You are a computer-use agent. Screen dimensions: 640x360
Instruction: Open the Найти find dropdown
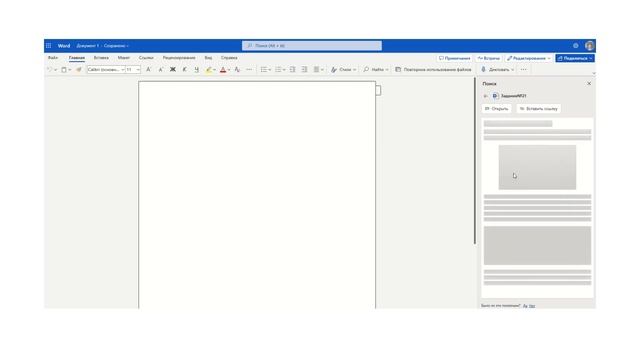(x=376, y=70)
